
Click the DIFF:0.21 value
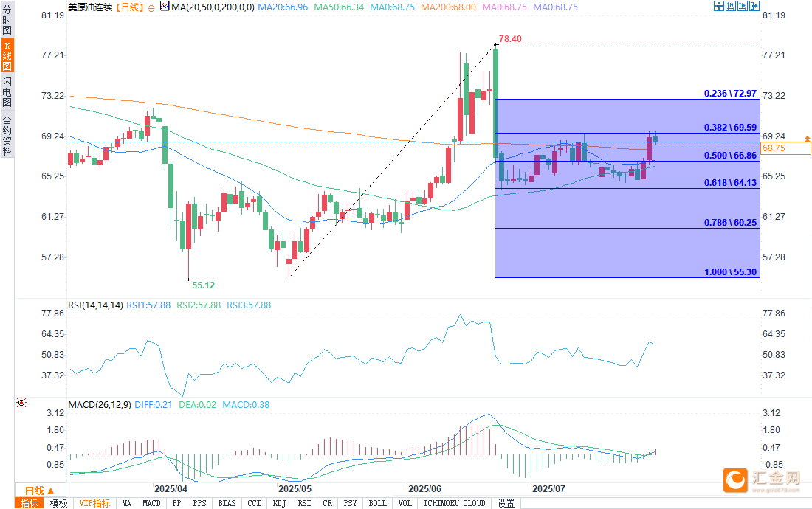[154, 404]
